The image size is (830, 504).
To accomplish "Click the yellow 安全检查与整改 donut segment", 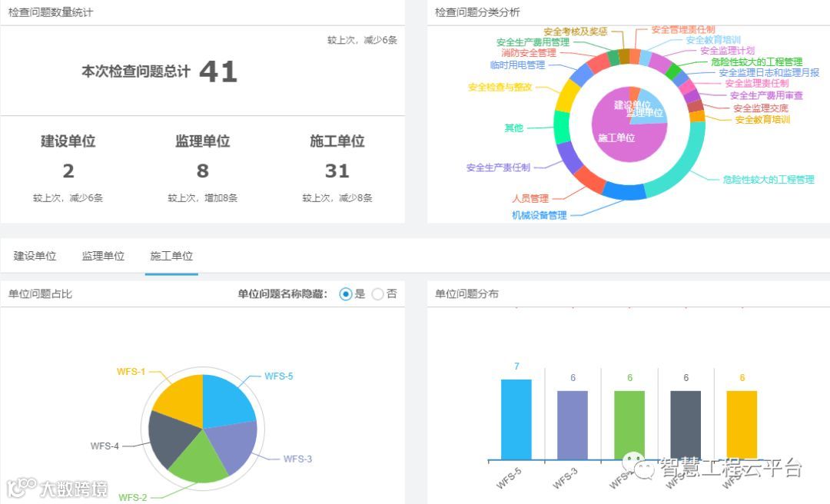I will (x=568, y=96).
